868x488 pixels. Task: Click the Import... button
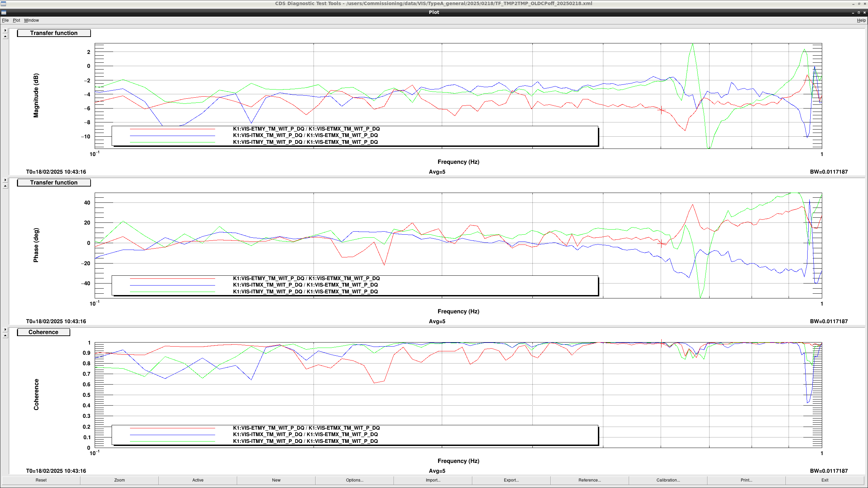tap(433, 480)
